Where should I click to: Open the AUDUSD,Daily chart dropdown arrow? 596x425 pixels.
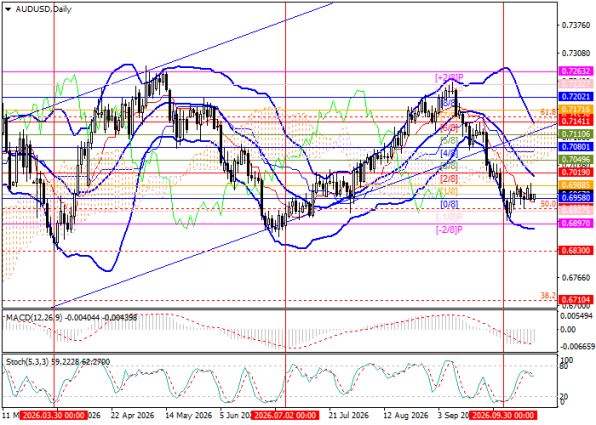(x=8, y=10)
